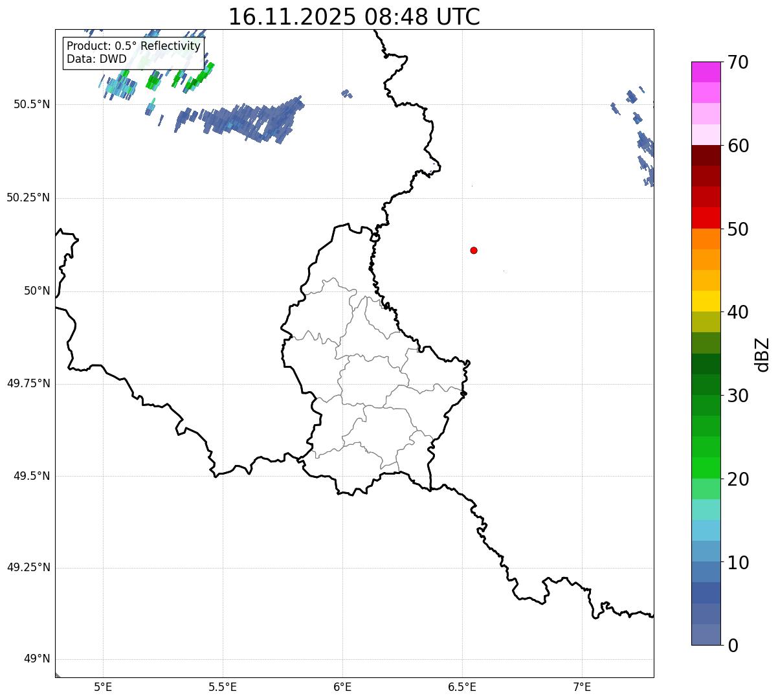
Task: Click the 5.5°E longitude label
Action: pyautogui.click(x=223, y=687)
